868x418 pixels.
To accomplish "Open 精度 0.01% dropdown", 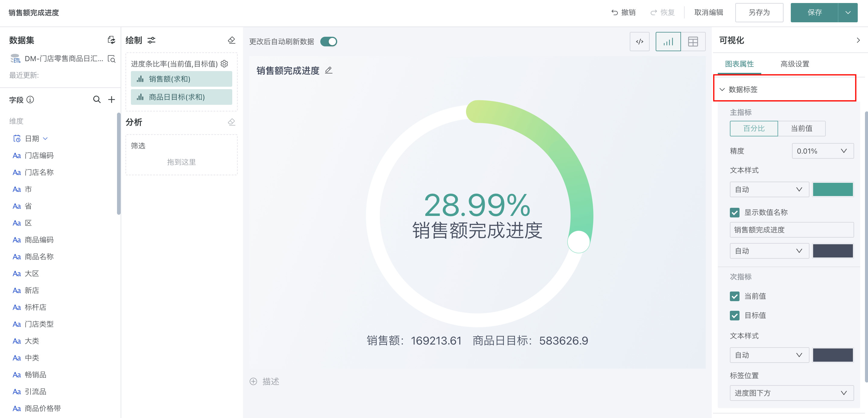I will pyautogui.click(x=822, y=151).
